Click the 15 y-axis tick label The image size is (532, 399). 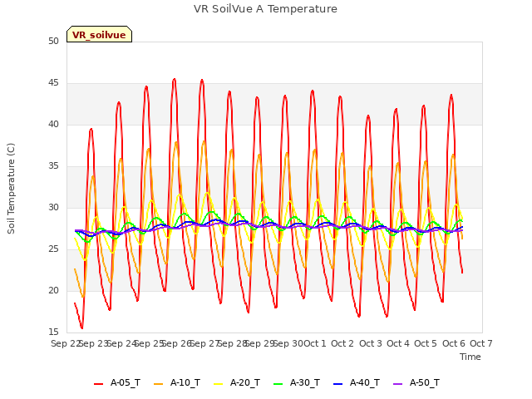coord(53,332)
